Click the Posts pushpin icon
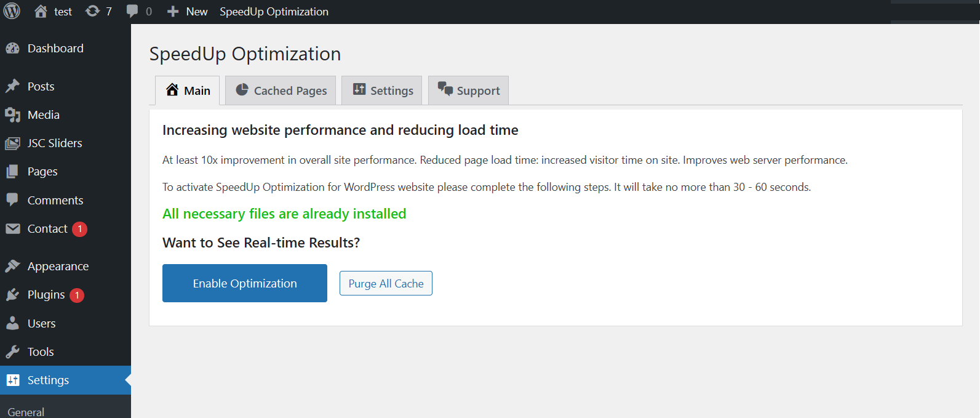980x418 pixels. [12, 86]
